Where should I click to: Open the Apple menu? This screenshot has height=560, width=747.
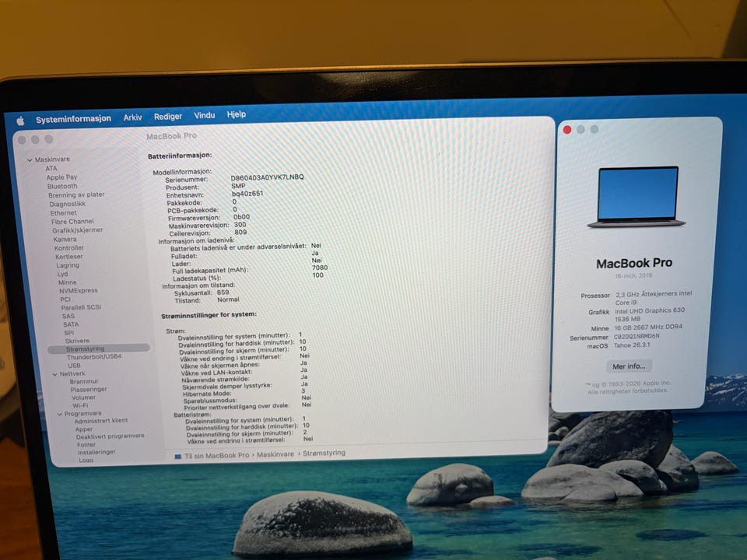[x=20, y=121]
